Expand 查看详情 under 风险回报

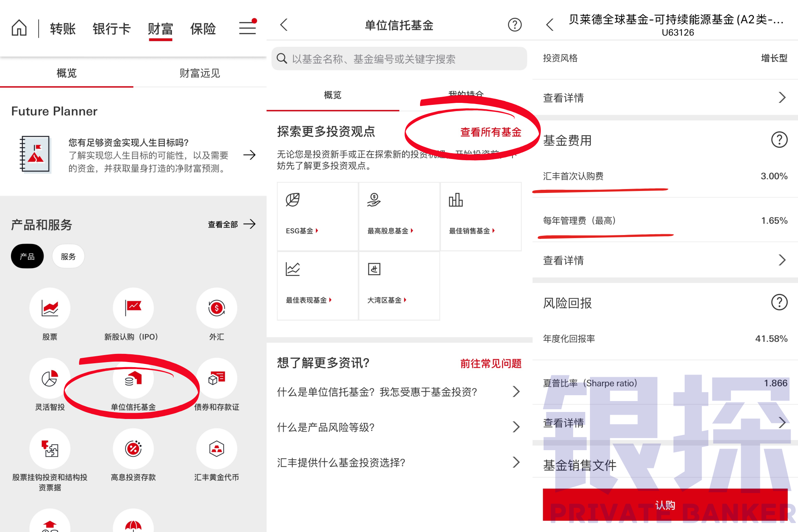pyautogui.click(x=665, y=422)
